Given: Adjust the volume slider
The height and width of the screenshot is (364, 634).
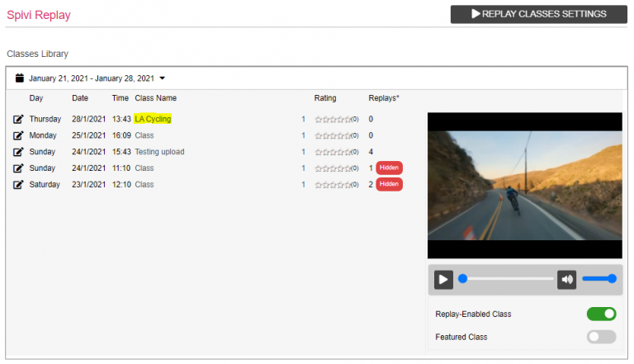Looking at the screenshot, I should tap(599, 279).
